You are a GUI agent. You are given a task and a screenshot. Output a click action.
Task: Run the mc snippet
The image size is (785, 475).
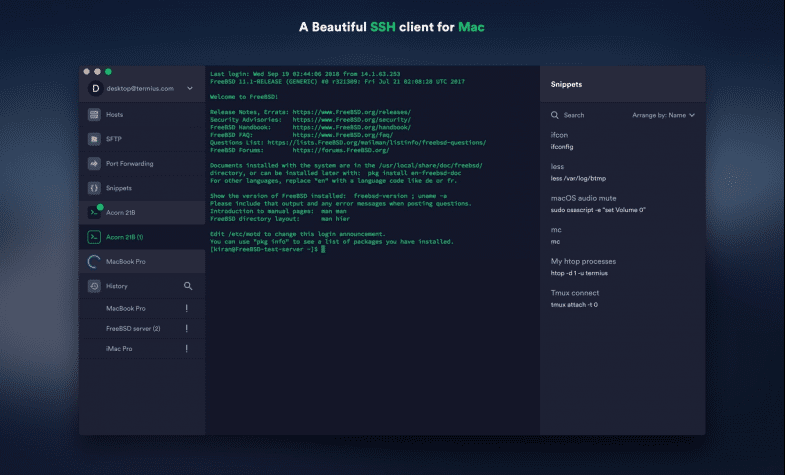pyautogui.click(x=623, y=235)
